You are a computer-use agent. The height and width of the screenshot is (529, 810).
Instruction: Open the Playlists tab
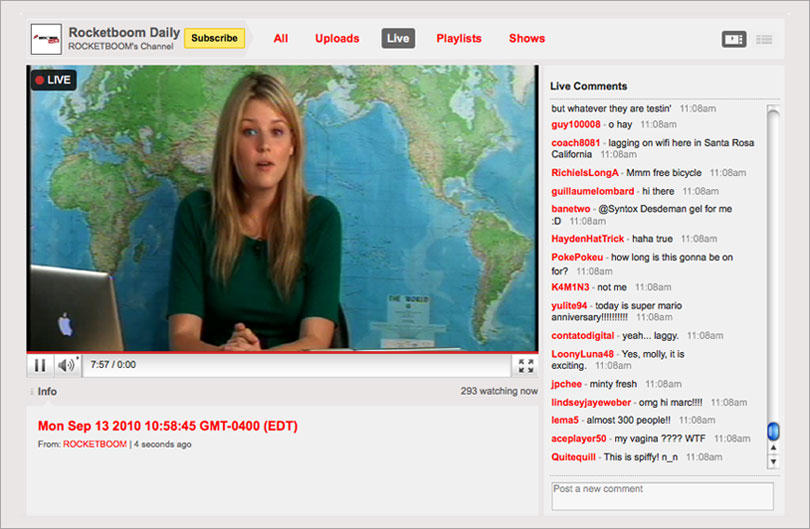pyautogui.click(x=459, y=38)
